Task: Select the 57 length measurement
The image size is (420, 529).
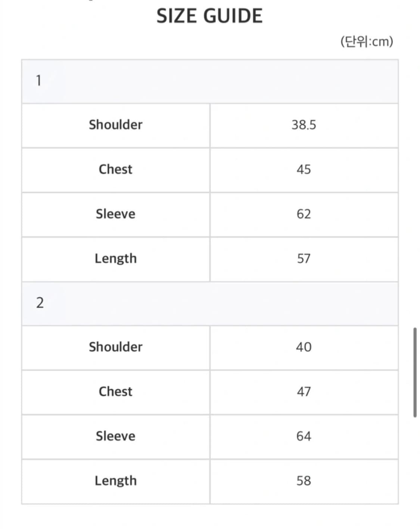Action: coord(304,259)
